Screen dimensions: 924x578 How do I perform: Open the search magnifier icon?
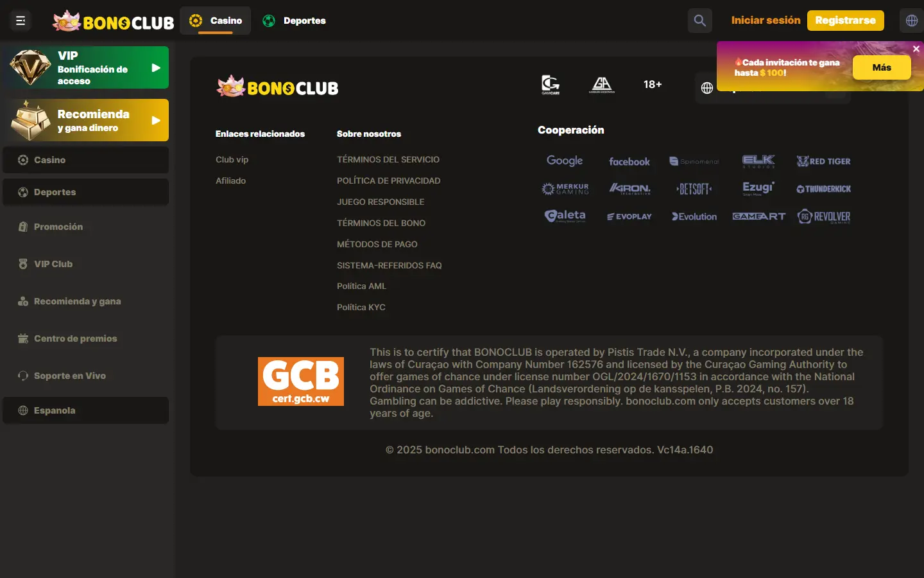(x=700, y=21)
